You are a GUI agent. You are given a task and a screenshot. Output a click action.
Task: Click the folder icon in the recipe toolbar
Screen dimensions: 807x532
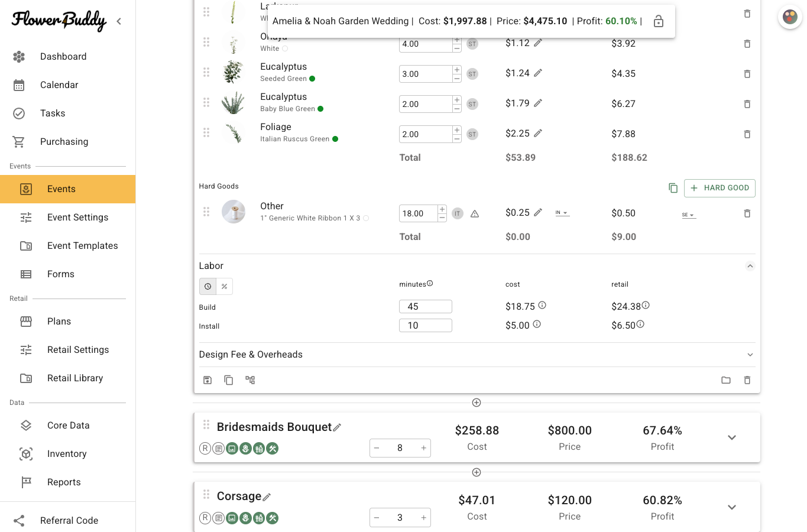point(726,380)
